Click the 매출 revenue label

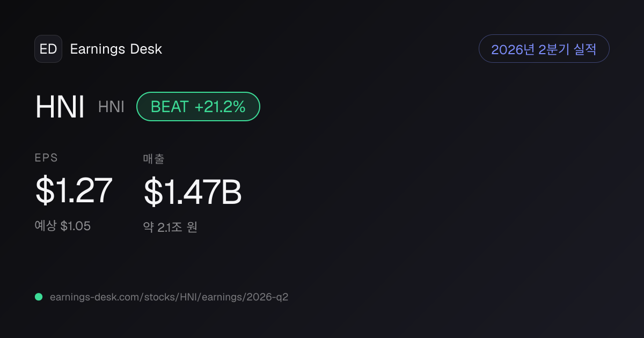point(153,158)
